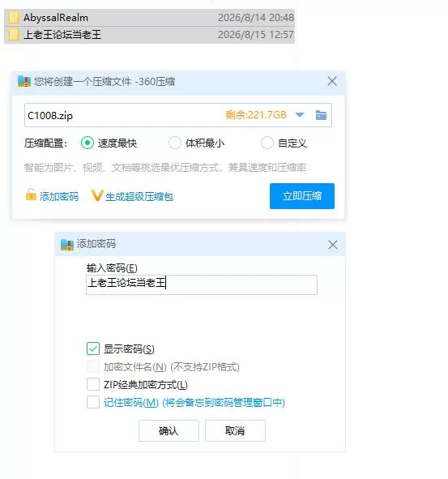Open the browse folder icon beside C1008.zip
The height and width of the screenshot is (479, 448).
coord(321,115)
